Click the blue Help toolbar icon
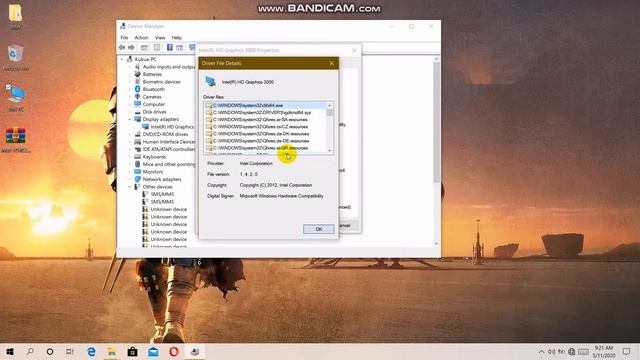The width and height of the screenshot is (640, 360). (x=170, y=48)
